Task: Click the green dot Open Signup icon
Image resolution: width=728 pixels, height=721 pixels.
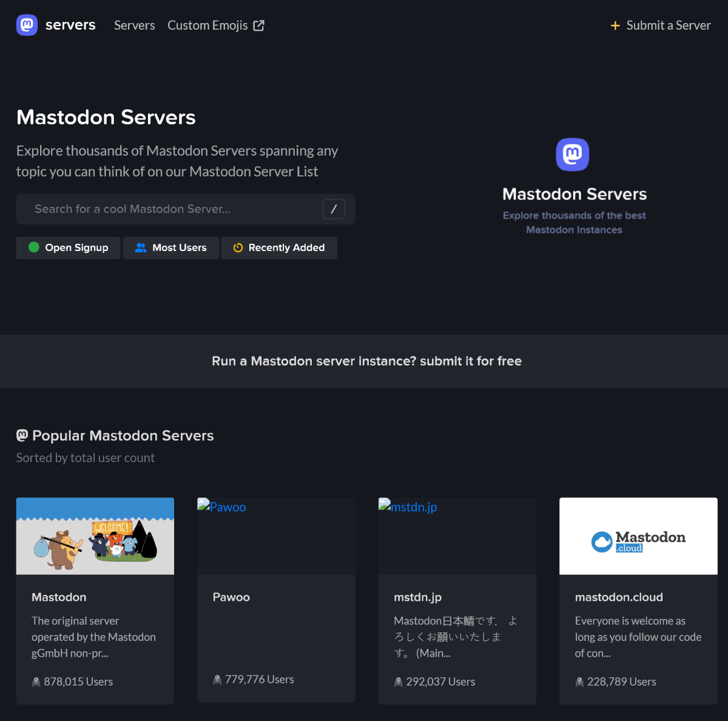Action: click(34, 247)
